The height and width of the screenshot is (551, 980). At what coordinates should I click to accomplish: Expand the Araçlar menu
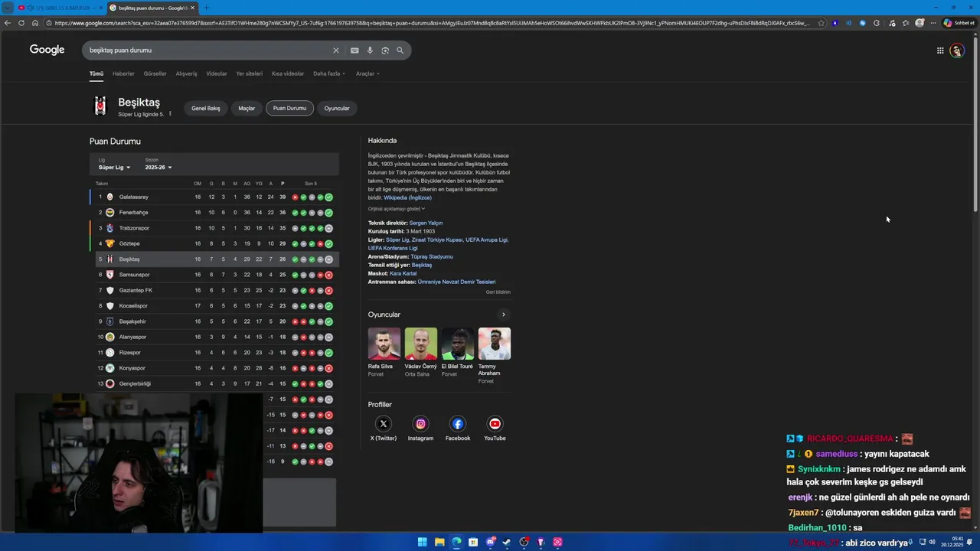coord(367,73)
